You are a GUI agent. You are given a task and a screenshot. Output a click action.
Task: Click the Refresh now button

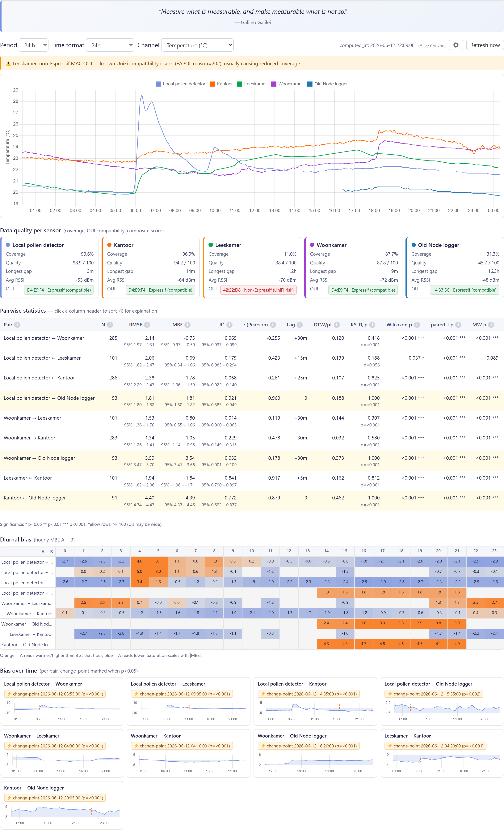coord(485,45)
